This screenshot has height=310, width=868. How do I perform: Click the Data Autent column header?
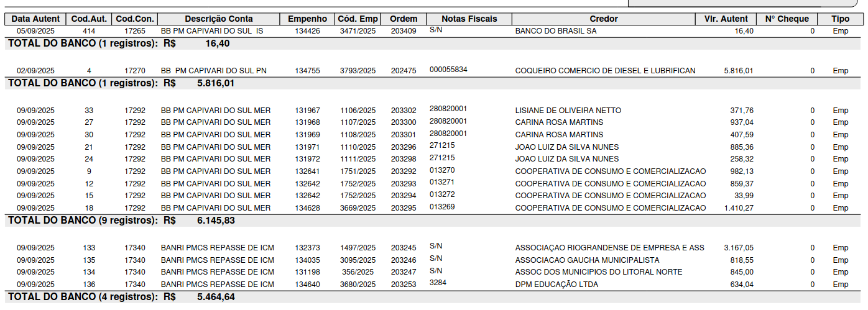click(x=35, y=19)
